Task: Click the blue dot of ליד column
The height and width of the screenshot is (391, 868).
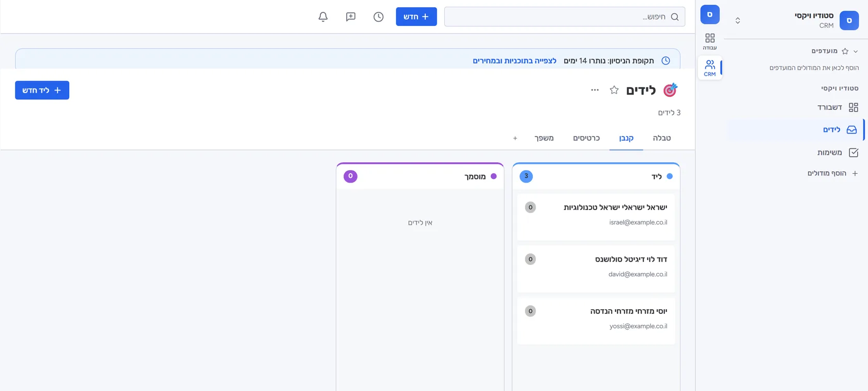Action: 670,176
